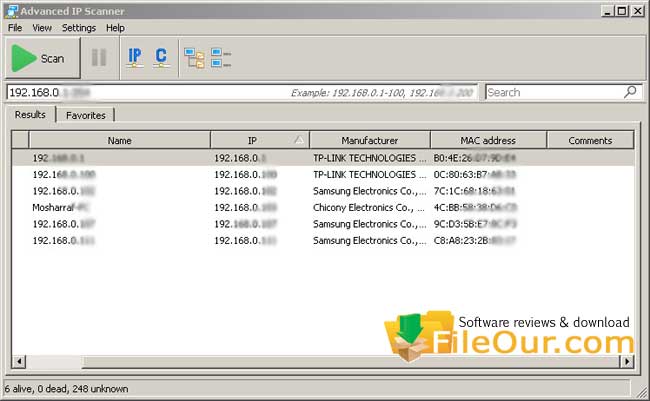Toggle the IP column sort arrow
The height and width of the screenshot is (401, 650).
[298, 140]
